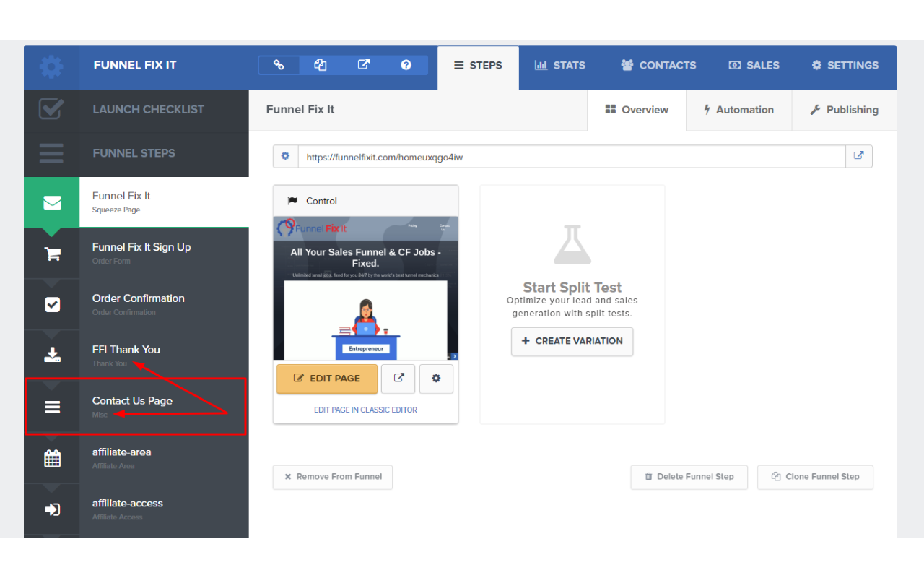The image size is (924, 578).
Task: Open the Settings tab
Action: [845, 66]
